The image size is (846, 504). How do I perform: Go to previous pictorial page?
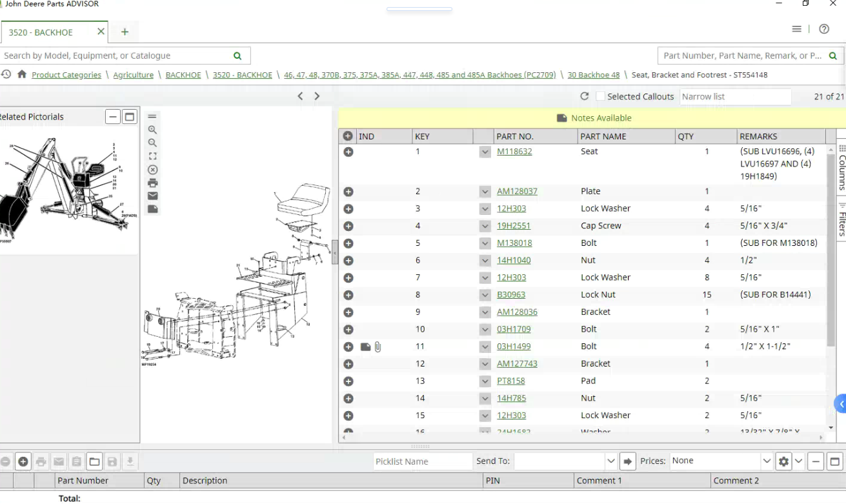point(300,96)
